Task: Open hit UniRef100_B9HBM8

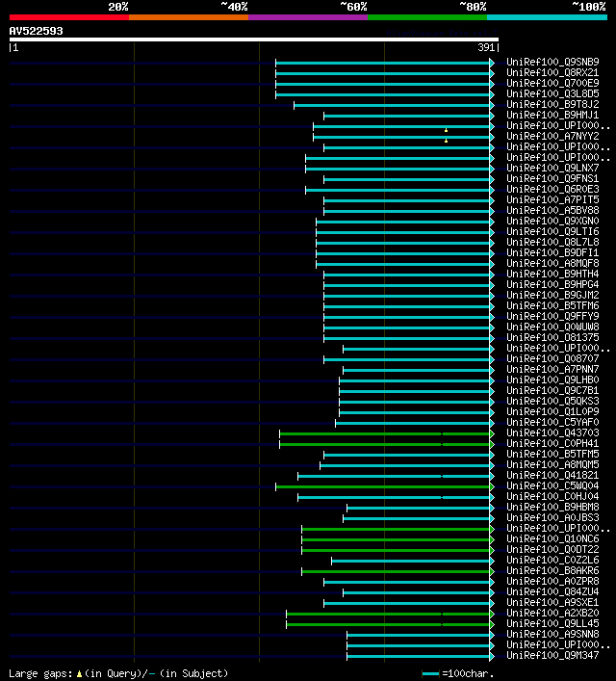Action: 552,507
